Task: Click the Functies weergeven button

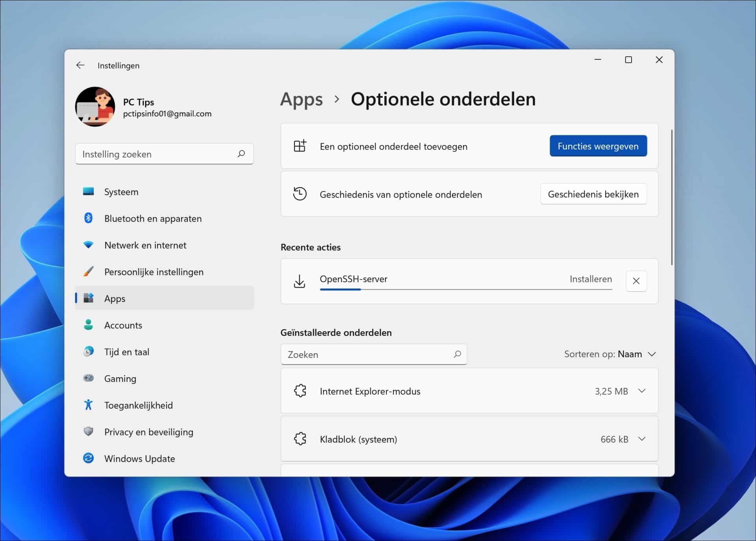Action: (598, 146)
